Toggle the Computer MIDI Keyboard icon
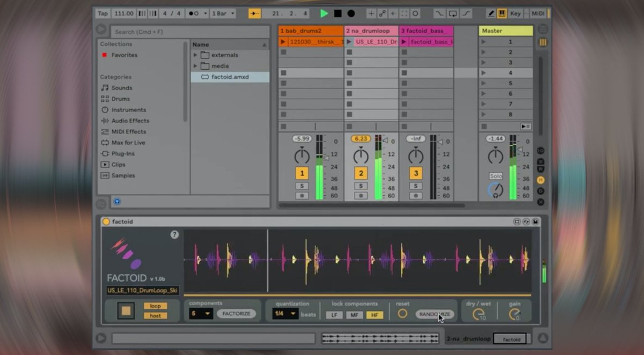The width and height of the screenshot is (644, 355). click(502, 13)
